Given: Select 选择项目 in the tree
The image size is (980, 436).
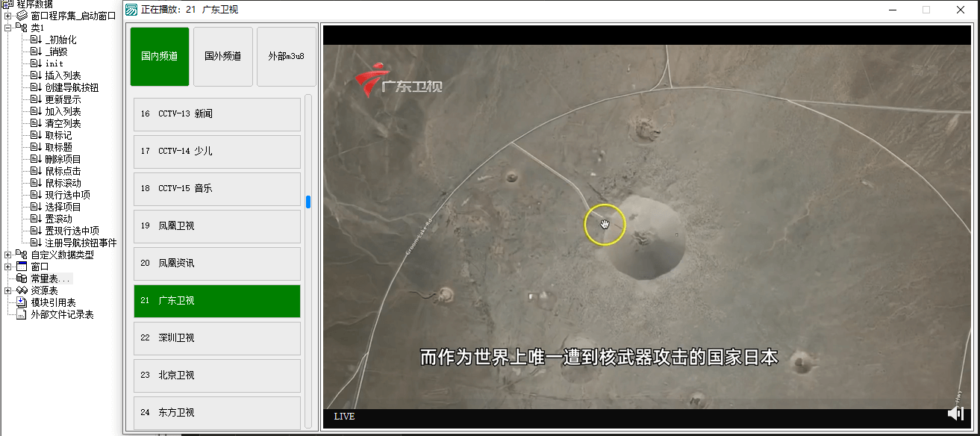Looking at the screenshot, I should 63,207.
